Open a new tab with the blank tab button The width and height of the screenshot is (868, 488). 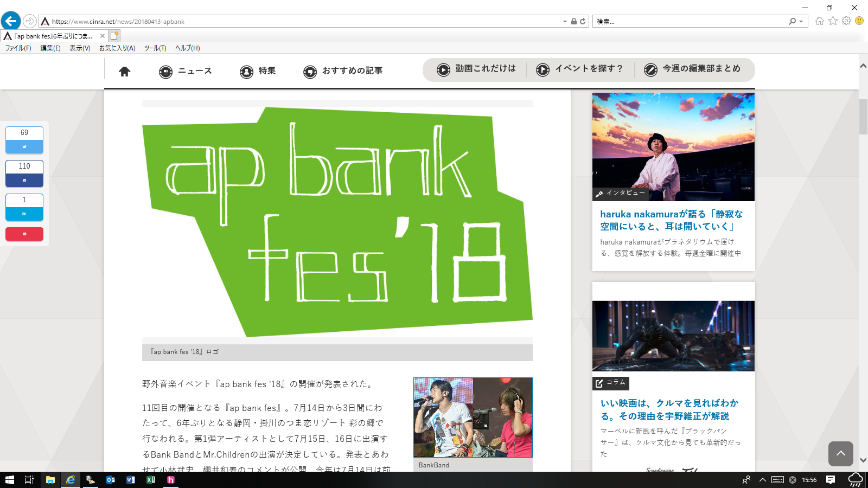click(114, 36)
